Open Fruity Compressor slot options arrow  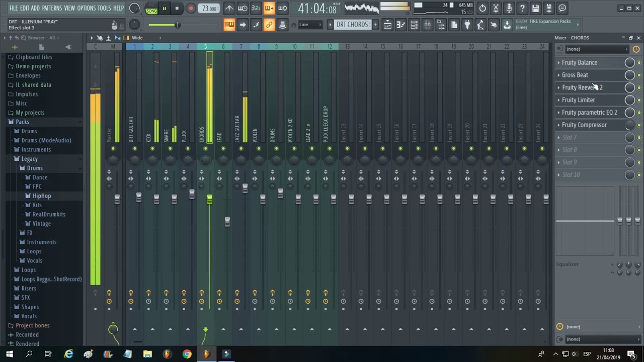point(558,125)
